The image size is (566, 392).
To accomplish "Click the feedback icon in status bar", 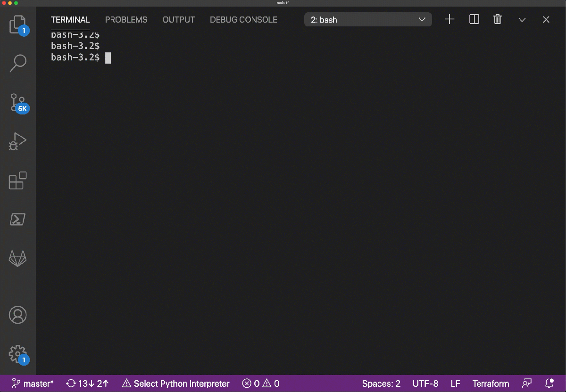I will pyautogui.click(x=527, y=384).
